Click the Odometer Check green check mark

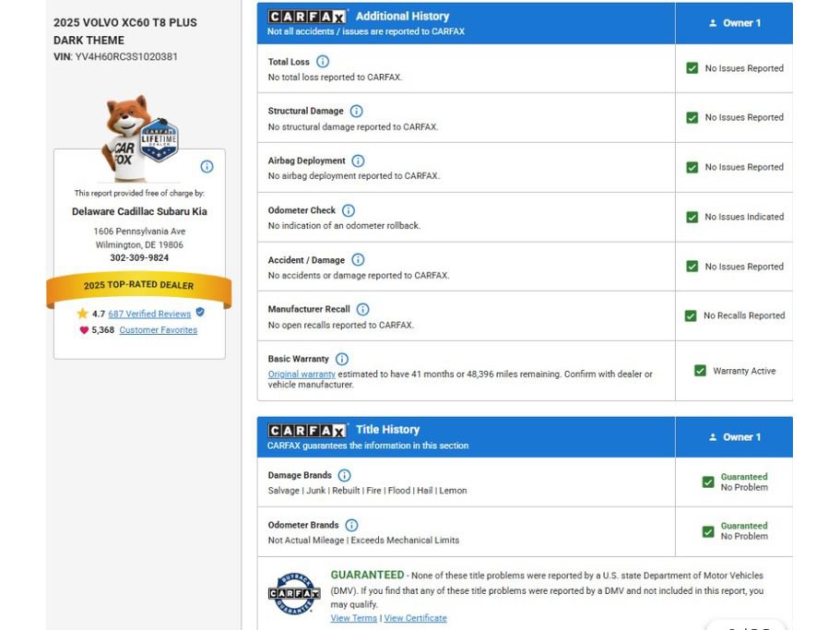click(x=692, y=217)
